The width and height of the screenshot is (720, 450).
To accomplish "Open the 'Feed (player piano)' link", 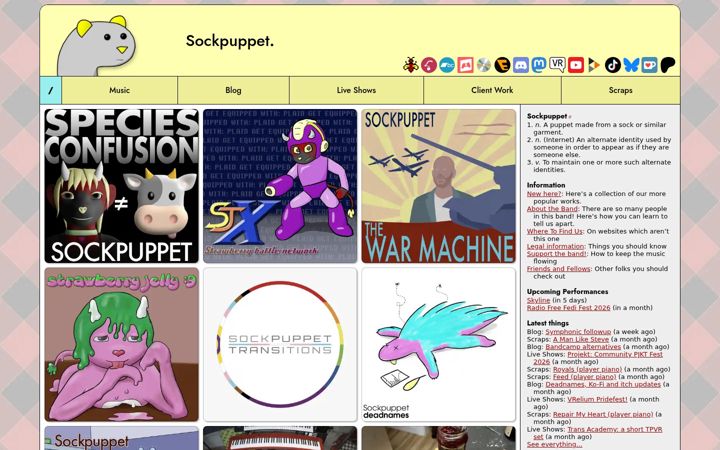I will pos(585,377).
